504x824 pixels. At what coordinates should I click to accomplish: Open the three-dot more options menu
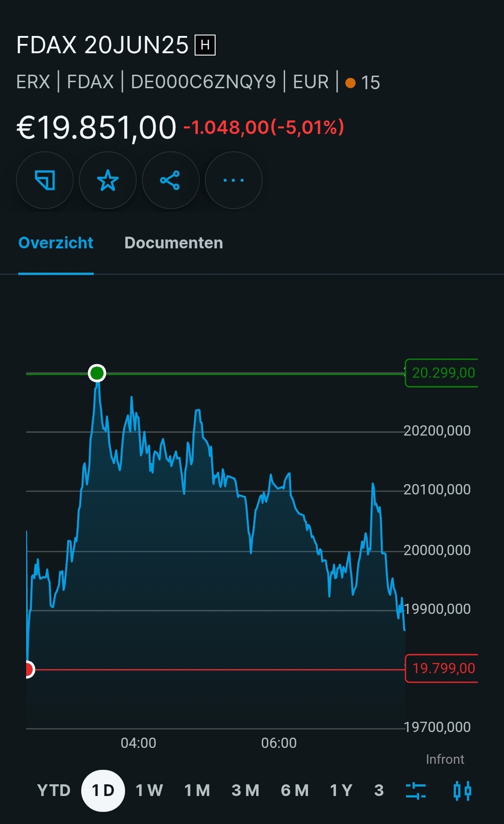[233, 180]
